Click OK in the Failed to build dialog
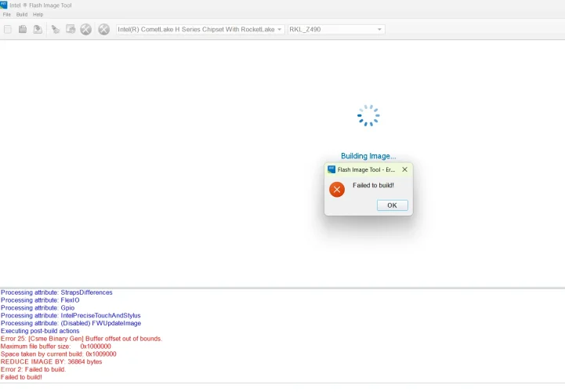Viewport: 565px width, 392px height. point(393,205)
